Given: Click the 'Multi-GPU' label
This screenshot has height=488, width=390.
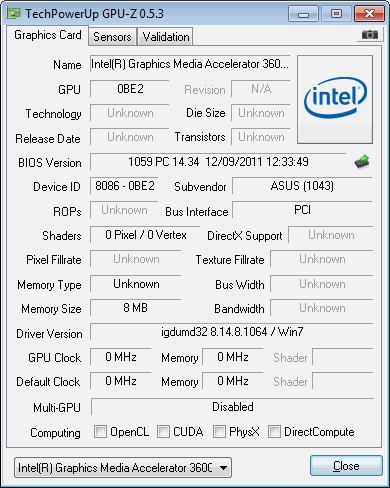Looking at the screenshot, I should (x=57, y=407).
